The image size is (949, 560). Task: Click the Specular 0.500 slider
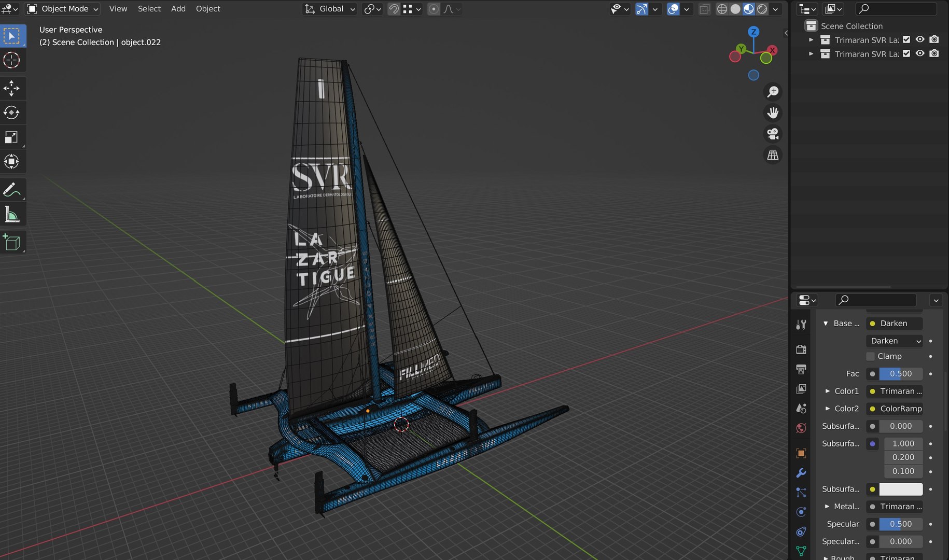(x=901, y=524)
